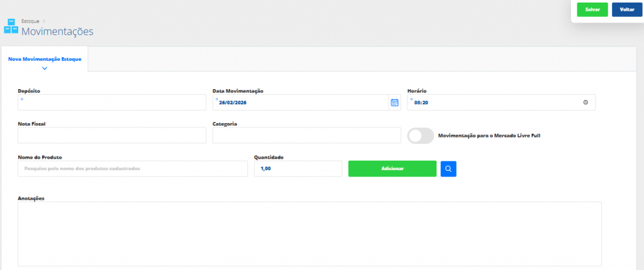The height and width of the screenshot is (270, 644).
Task: Expand chevron below Nova Movimentação Estoque
Action: click(45, 68)
